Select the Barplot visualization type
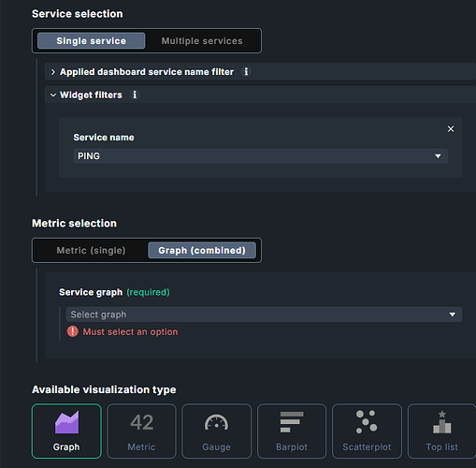 pyautogui.click(x=292, y=431)
